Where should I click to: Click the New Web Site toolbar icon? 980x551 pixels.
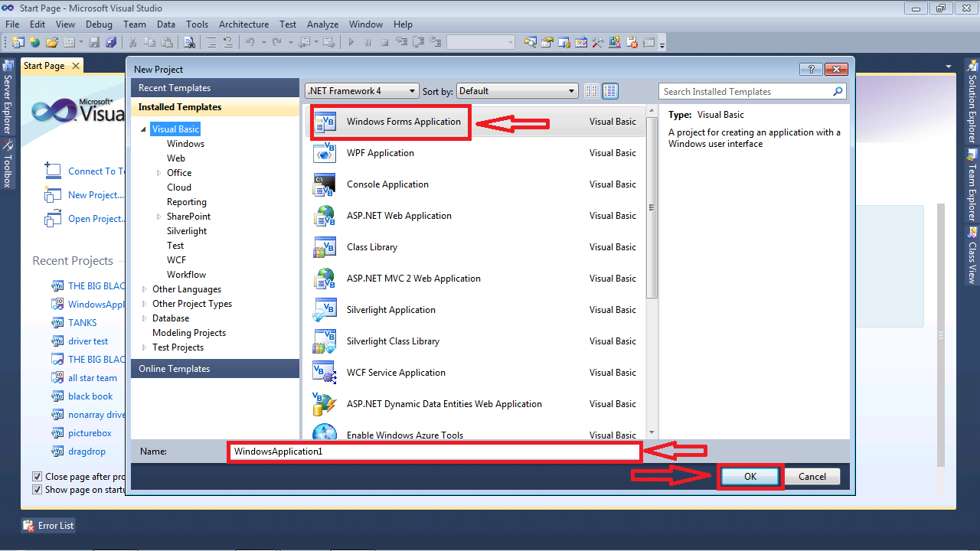pos(34,42)
